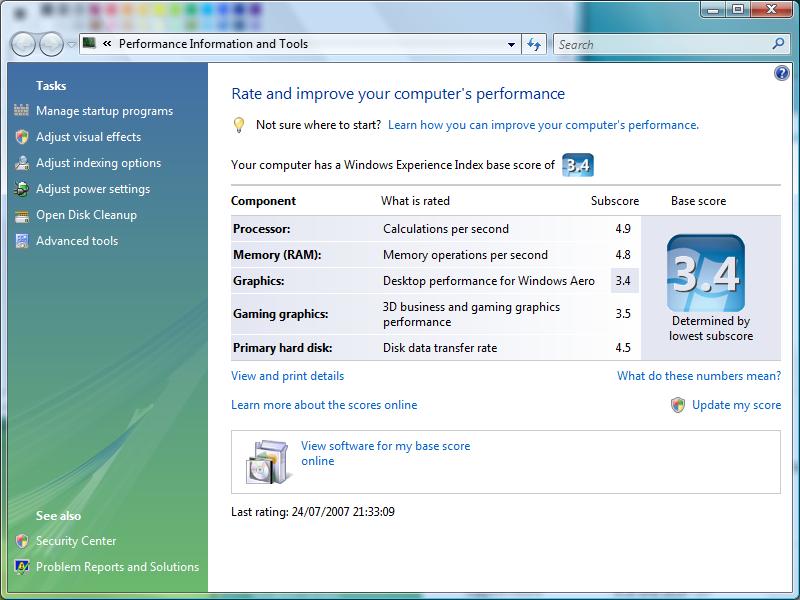The width and height of the screenshot is (800, 600).
Task: Click the Gaming graphics subscore 3.5
Action: pos(623,314)
